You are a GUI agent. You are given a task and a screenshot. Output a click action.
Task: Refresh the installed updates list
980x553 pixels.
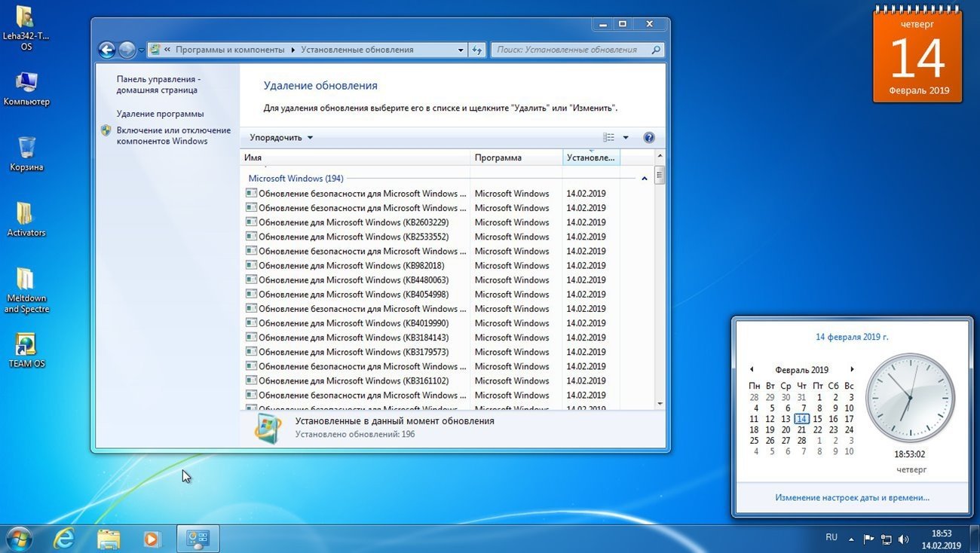[x=477, y=50]
